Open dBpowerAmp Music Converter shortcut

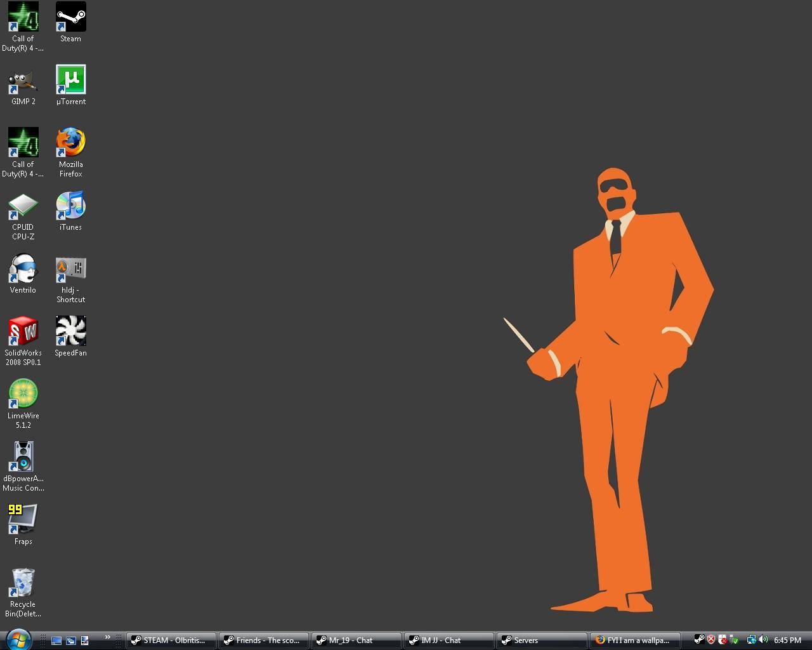click(x=23, y=467)
